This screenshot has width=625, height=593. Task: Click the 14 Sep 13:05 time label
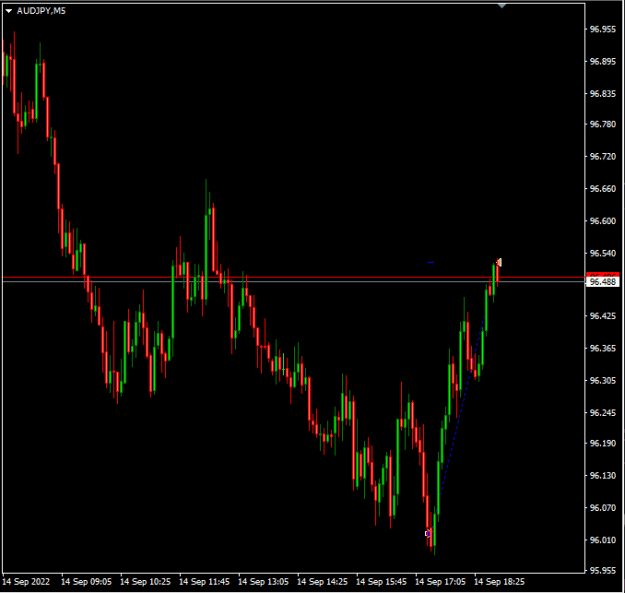[x=263, y=582]
